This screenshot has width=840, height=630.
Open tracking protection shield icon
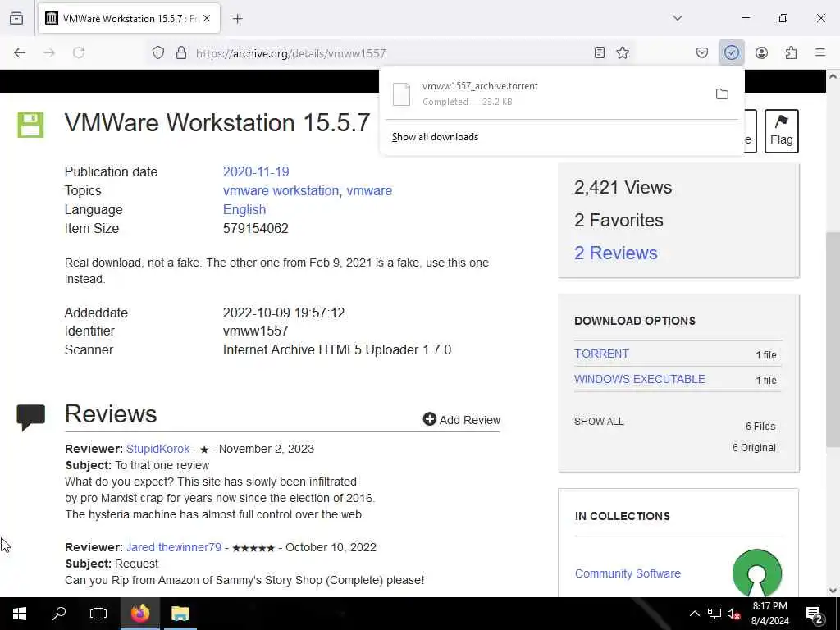click(x=158, y=52)
